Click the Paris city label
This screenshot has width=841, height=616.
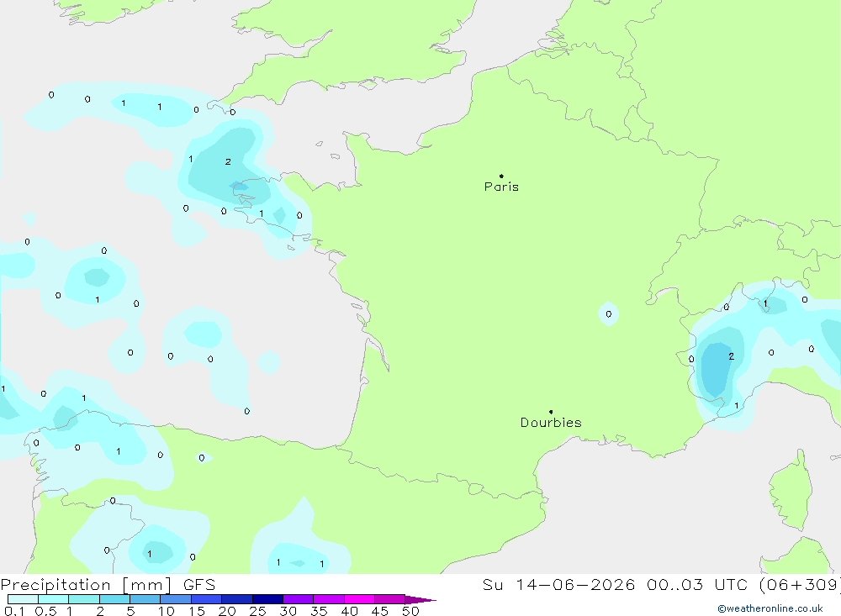point(501,187)
